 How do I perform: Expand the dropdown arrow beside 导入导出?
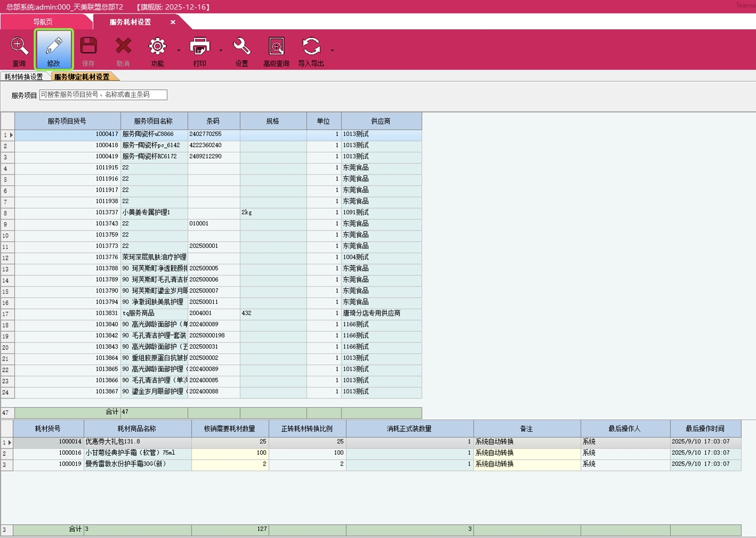(x=332, y=51)
